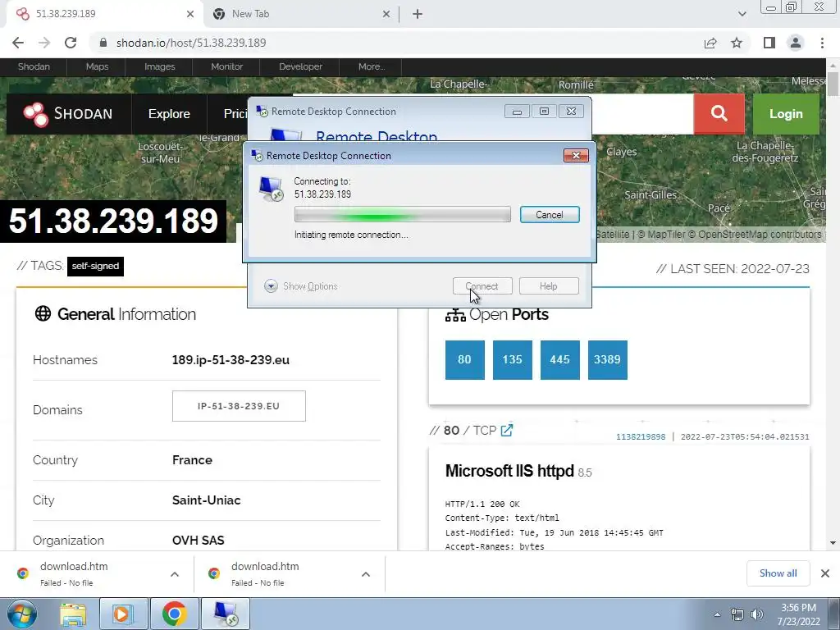This screenshot has width=840, height=630.
Task: Click the hostname 189.ip-51-38-239.eu
Action: click(x=231, y=360)
